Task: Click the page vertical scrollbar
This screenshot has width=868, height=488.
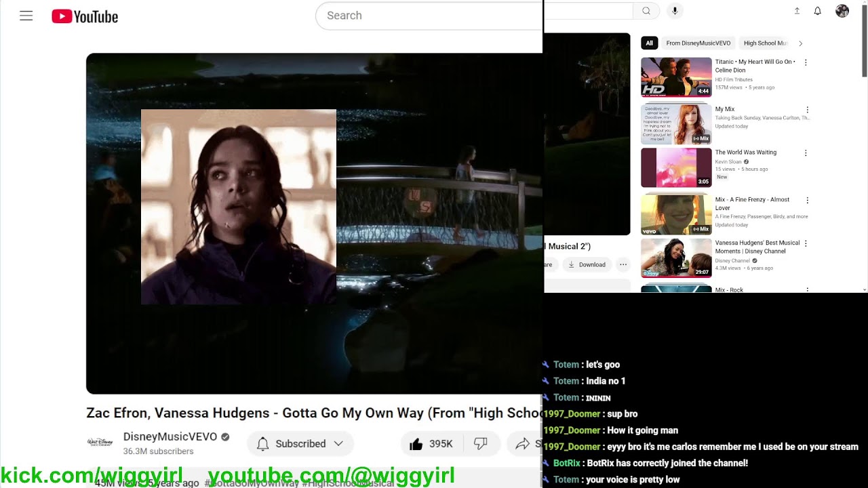Action: pos(864,41)
